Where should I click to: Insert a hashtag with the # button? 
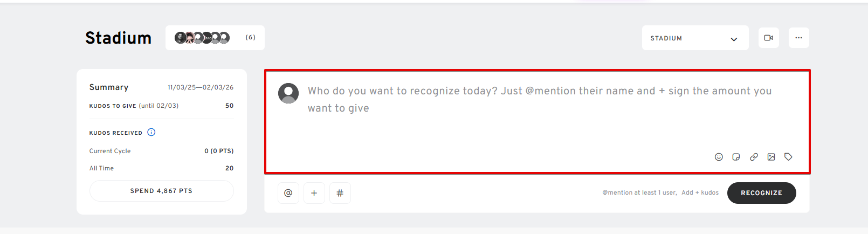point(340,193)
